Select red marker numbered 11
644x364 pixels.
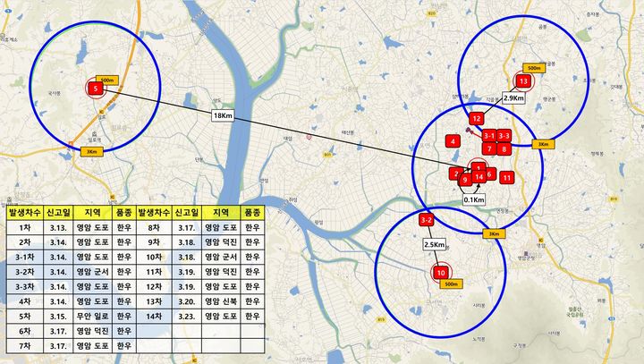pos(507,178)
